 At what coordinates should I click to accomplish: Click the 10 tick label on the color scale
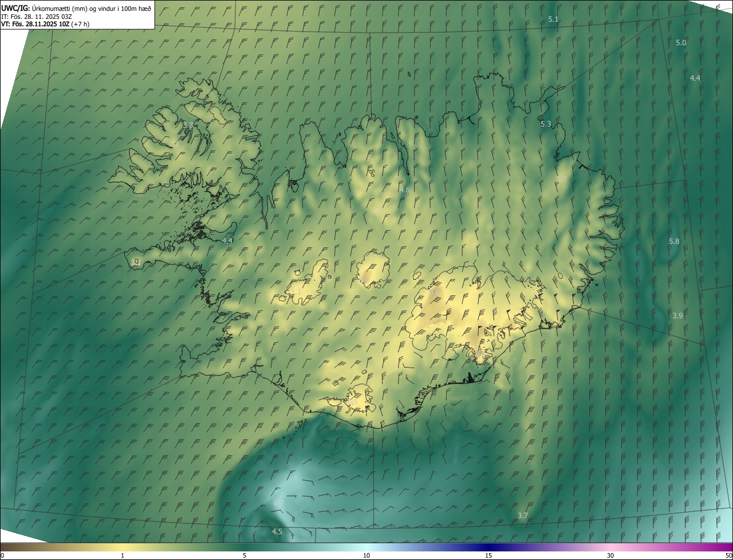click(x=366, y=555)
